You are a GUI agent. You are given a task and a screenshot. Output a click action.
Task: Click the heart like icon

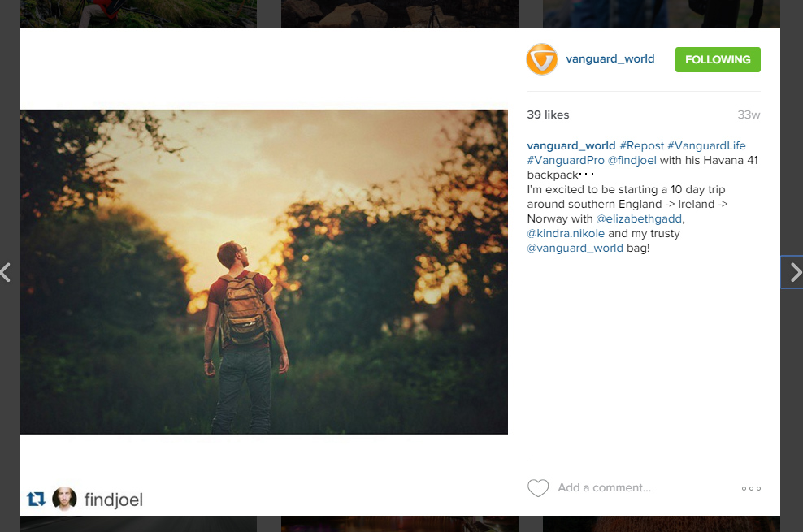(x=538, y=488)
